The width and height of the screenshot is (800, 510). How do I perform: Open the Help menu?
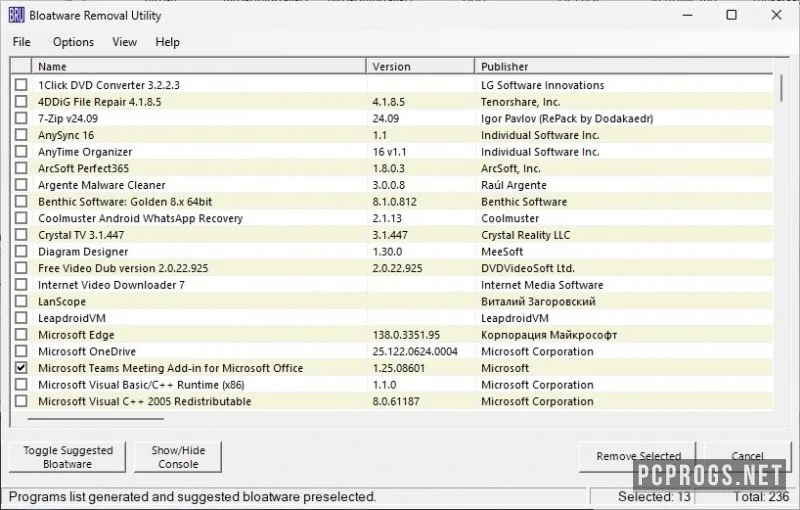click(x=167, y=42)
